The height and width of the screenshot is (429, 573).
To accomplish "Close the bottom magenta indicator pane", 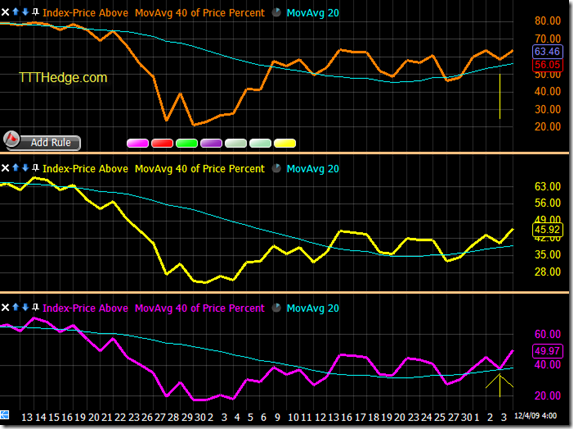I will pos(5,308).
